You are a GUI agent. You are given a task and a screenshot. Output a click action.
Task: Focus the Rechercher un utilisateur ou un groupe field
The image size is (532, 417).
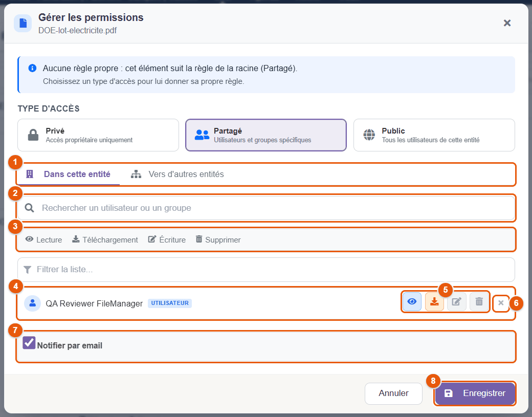tap(267, 208)
